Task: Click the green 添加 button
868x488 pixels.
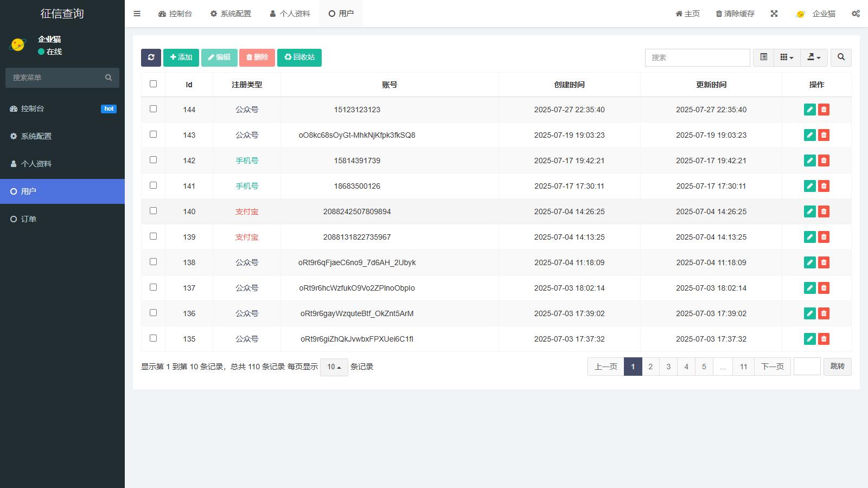Action: (x=181, y=57)
